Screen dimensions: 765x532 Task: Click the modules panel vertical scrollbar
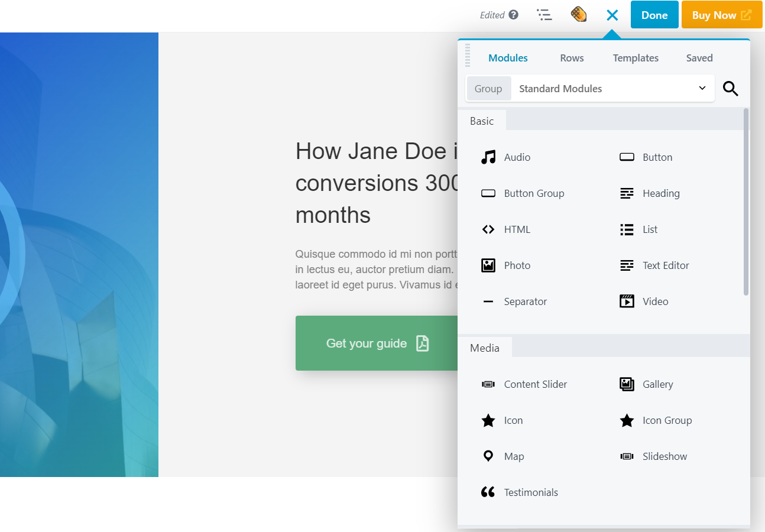(746, 201)
